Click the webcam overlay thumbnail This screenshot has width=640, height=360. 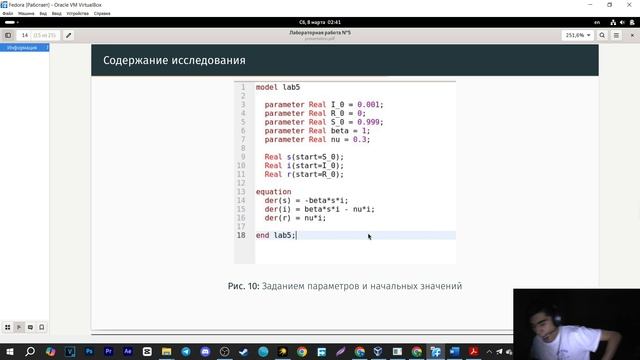pyautogui.click(x=576, y=324)
